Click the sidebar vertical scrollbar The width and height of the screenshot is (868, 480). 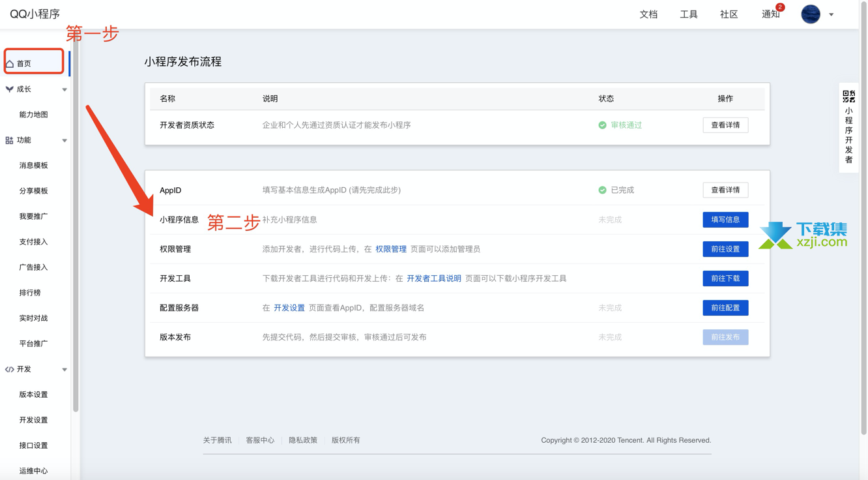click(x=76, y=222)
